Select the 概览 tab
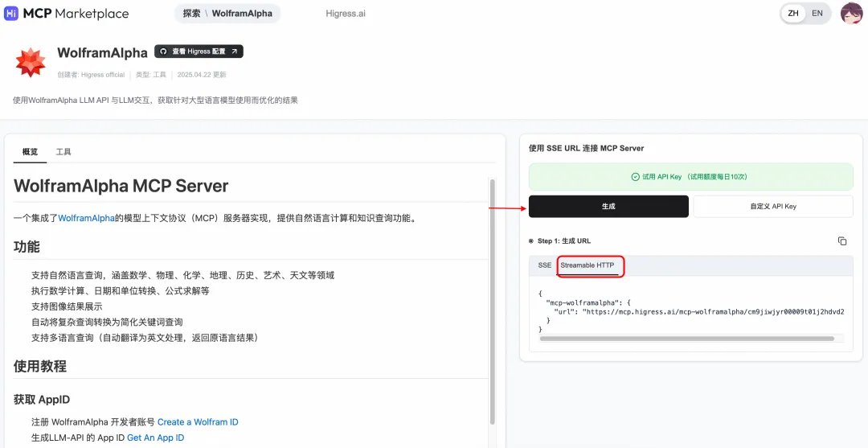868x448 pixels. tap(30, 152)
